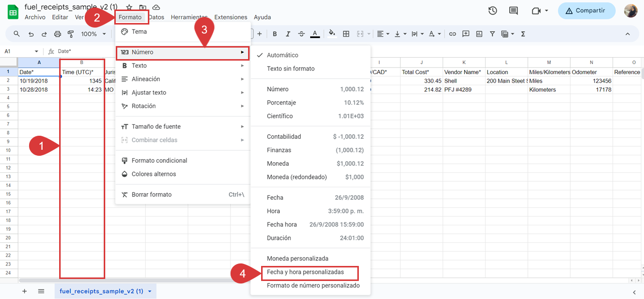644x299 pixels.
Task: Open the Archivo menu
Action: pyautogui.click(x=35, y=17)
